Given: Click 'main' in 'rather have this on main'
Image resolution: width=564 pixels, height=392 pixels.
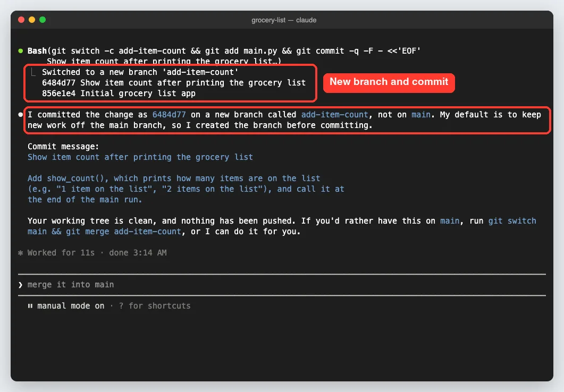Looking at the screenshot, I should 450,220.
